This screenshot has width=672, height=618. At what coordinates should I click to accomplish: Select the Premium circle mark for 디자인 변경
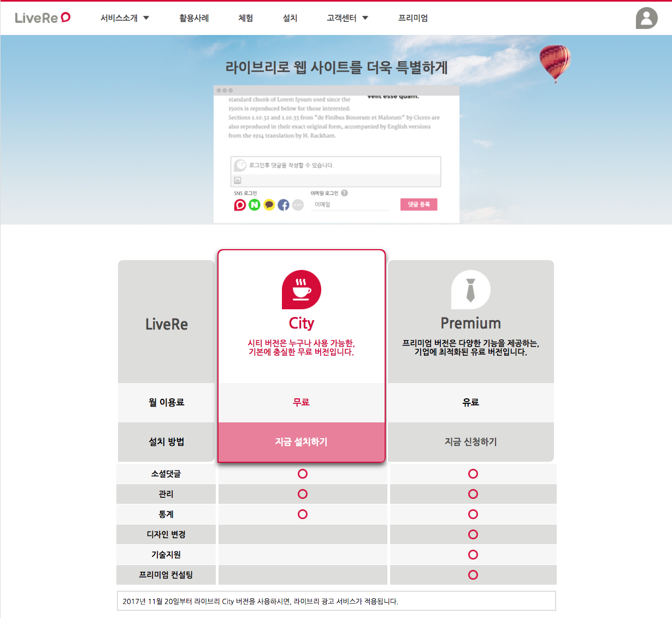[473, 534]
